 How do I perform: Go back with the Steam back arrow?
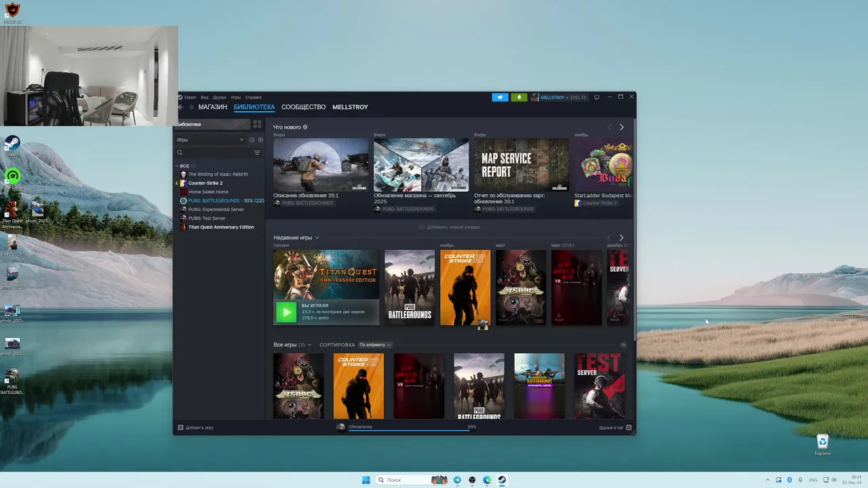[x=180, y=107]
